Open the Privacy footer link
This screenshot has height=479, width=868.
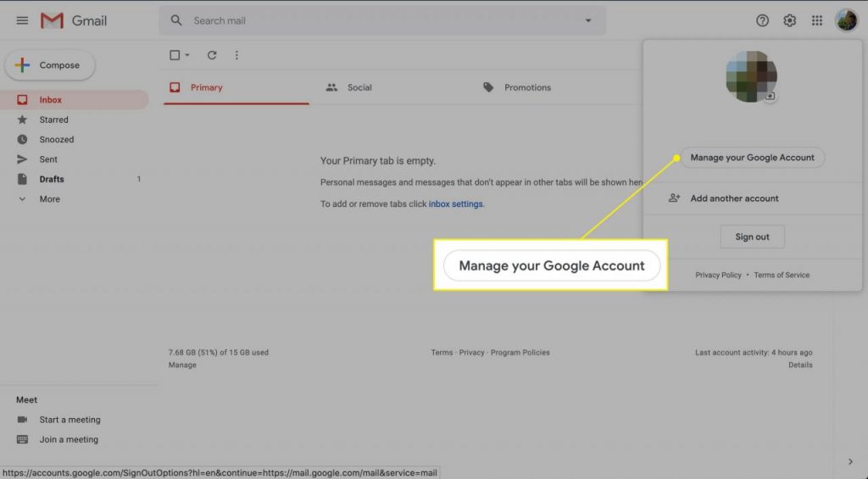click(471, 353)
